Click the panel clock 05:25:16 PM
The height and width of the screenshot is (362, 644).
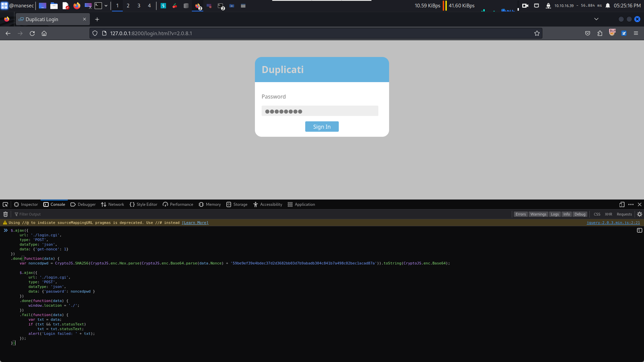click(627, 6)
